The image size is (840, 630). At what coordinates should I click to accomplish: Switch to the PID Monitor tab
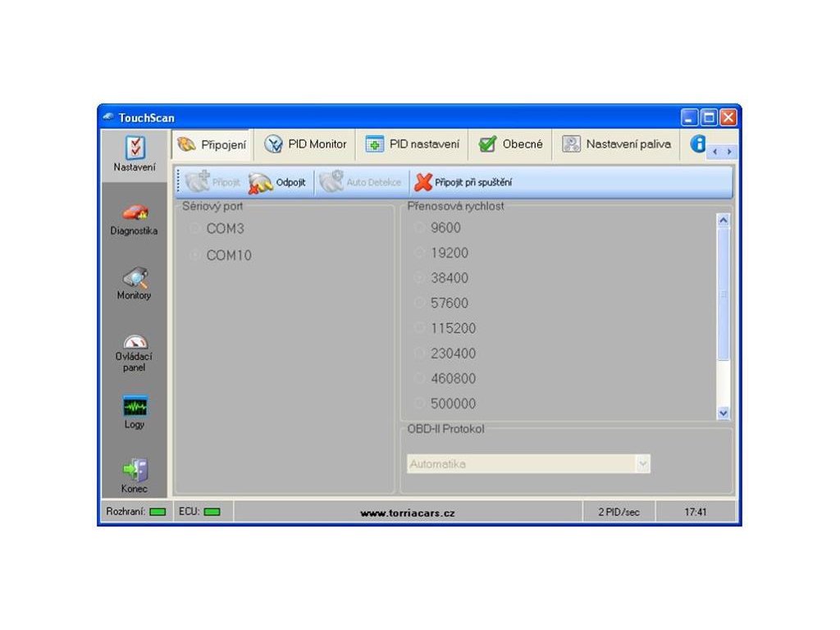[306, 144]
